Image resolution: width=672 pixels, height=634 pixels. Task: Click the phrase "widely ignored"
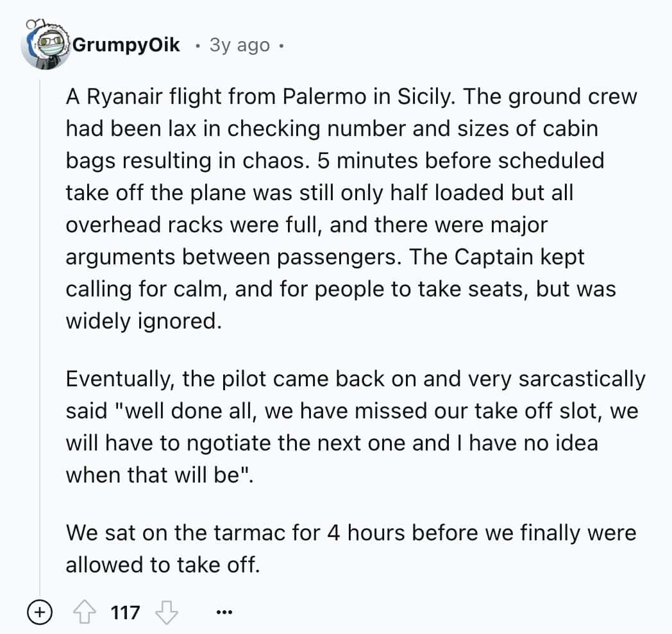click(x=142, y=321)
